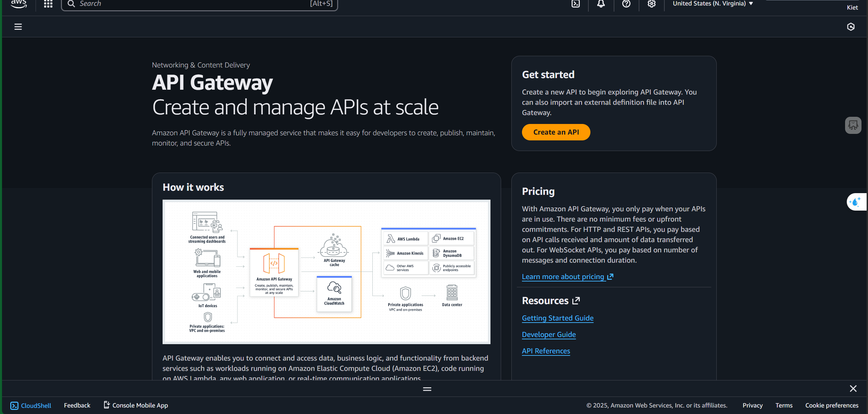Click the floating chat assistant icon

(853, 125)
